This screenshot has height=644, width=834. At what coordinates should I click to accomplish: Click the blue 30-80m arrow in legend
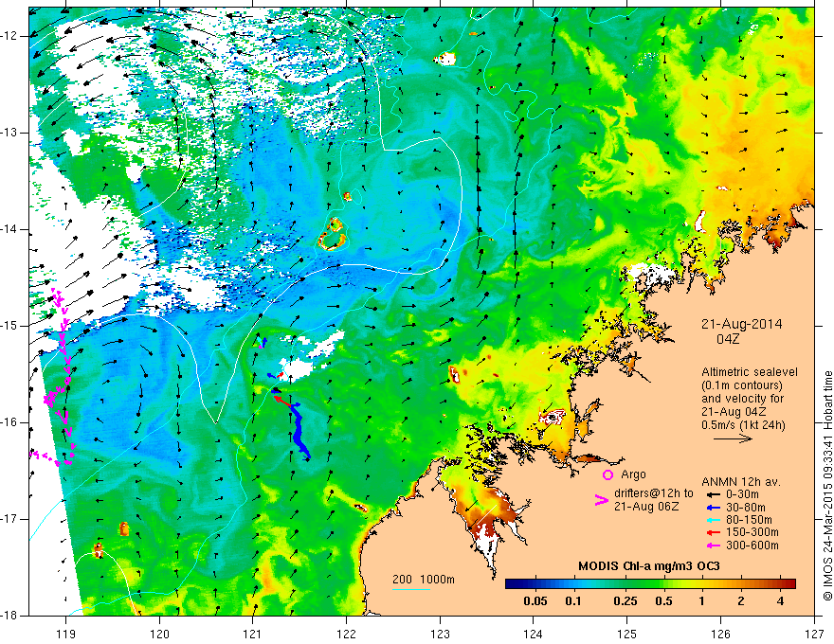click(713, 507)
